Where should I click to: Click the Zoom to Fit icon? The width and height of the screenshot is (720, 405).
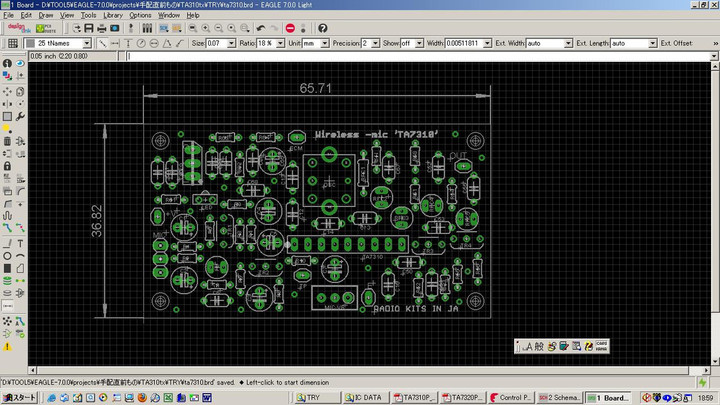[x=191, y=28]
